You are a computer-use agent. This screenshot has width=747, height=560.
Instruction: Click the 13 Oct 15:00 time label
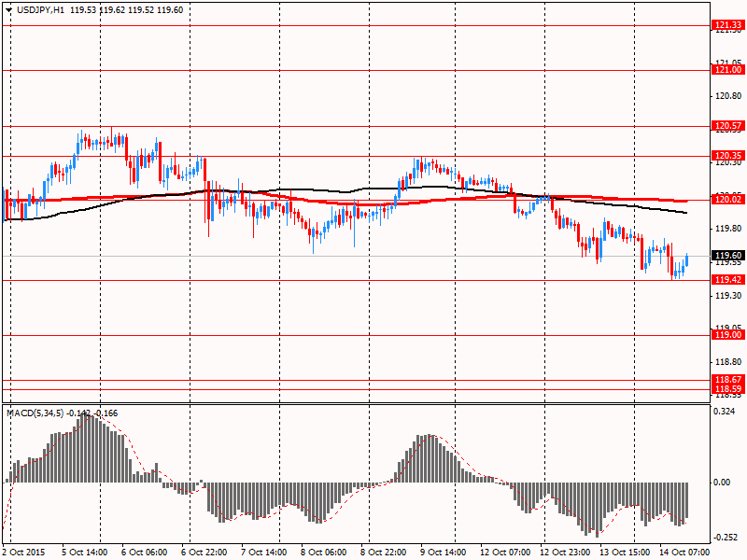(625, 553)
